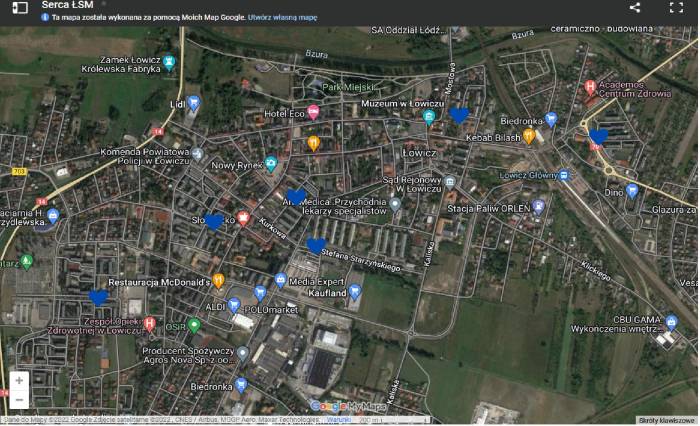Select the Biedronka cart marker near Kebab Bilash
The image size is (700, 426).
click(x=551, y=119)
